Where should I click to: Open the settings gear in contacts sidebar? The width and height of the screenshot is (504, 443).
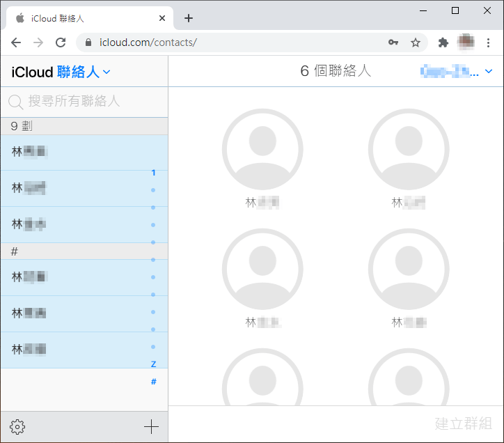17,427
